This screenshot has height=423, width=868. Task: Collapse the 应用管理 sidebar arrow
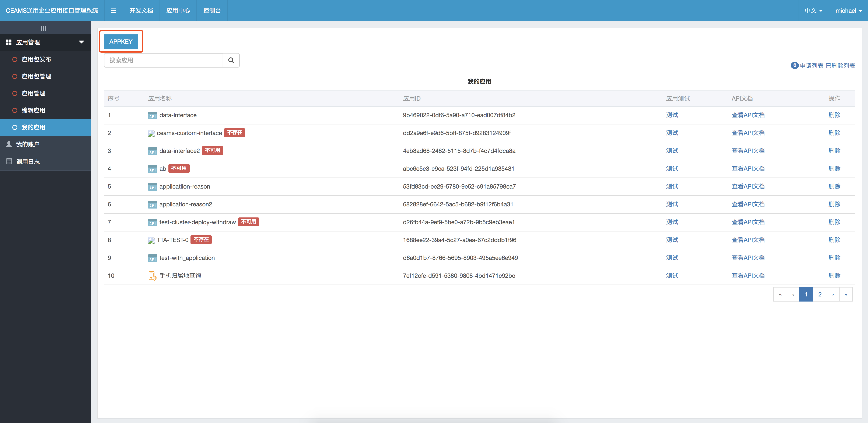81,42
